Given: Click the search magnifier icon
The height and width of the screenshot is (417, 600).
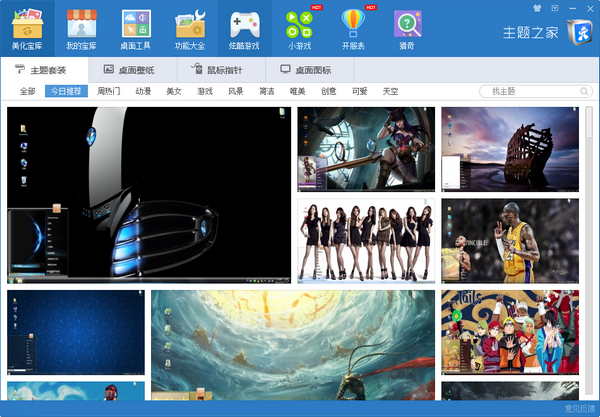Looking at the screenshot, I should pos(584,91).
